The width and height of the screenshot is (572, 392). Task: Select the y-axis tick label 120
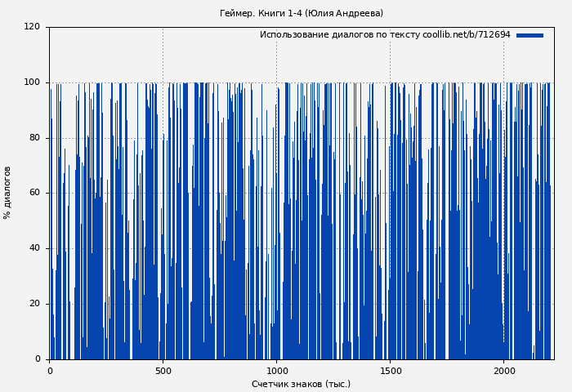32,27
